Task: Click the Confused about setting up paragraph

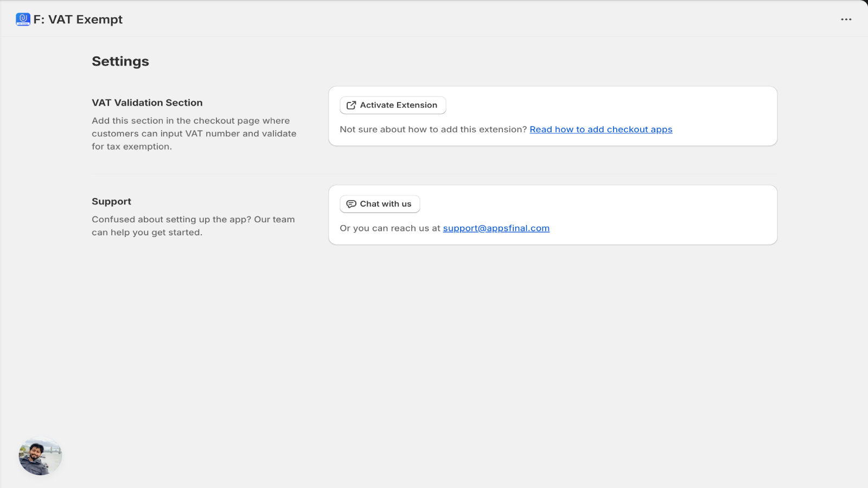Action: [193, 226]
